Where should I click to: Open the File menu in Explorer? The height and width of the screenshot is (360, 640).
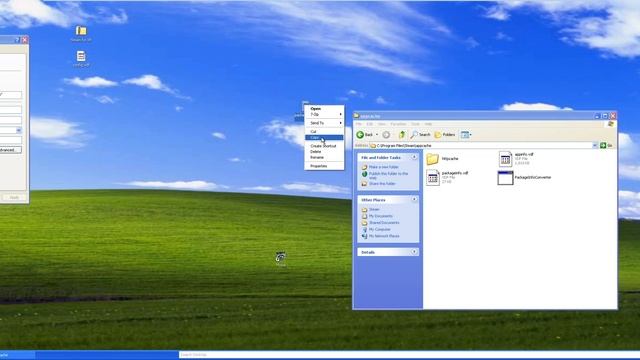[x=359, y=124]
